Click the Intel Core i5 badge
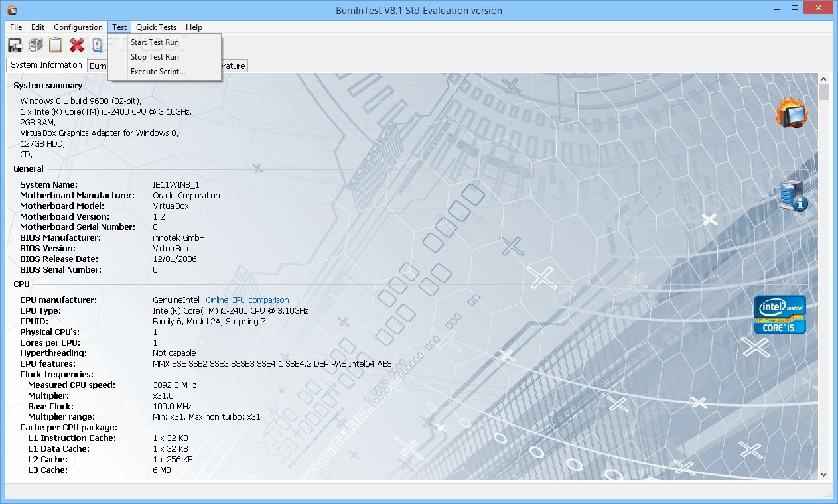This screenshot has height=504, width=838. point(780,314)
